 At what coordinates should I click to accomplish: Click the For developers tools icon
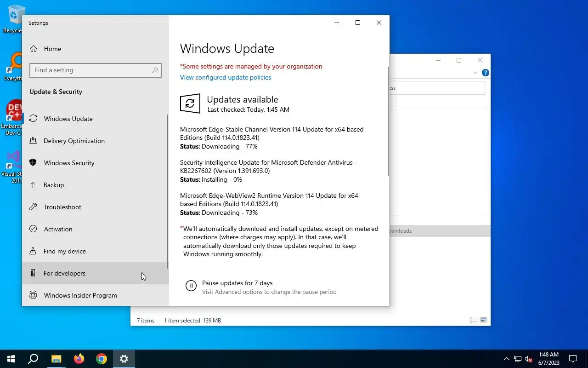coord(33,273)
